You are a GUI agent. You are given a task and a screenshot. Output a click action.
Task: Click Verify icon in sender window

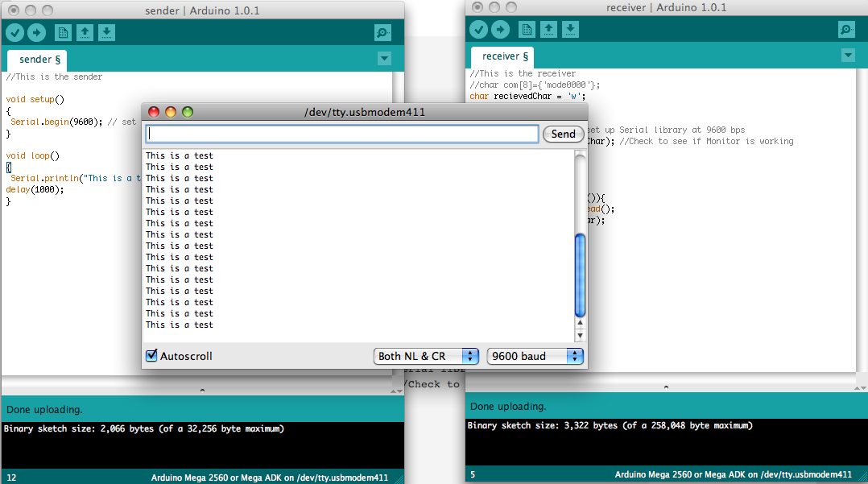point(15,32)
